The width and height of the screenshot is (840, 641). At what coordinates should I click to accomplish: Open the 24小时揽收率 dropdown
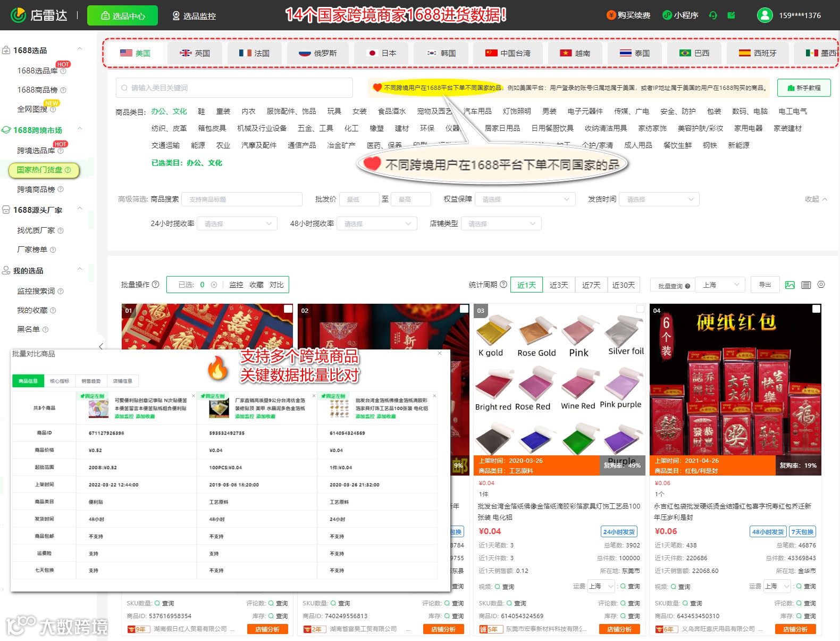237,223
